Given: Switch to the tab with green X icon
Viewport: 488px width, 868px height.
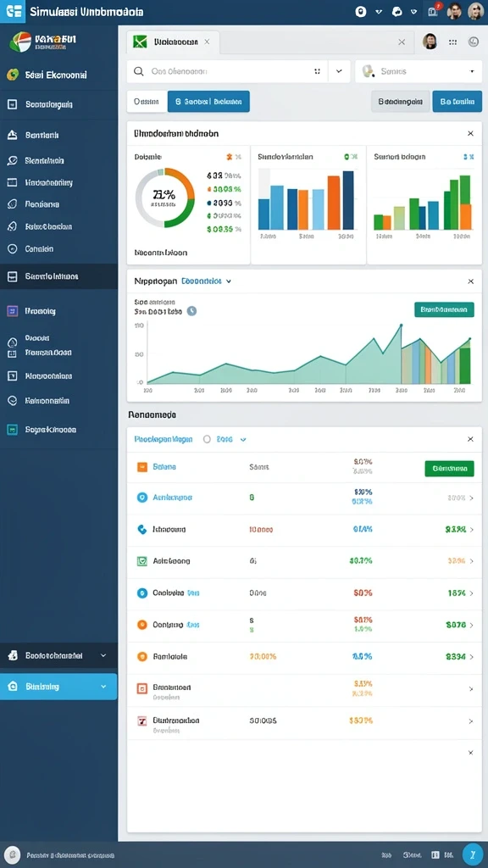Looking at the screenshot, I should point(173,42).
